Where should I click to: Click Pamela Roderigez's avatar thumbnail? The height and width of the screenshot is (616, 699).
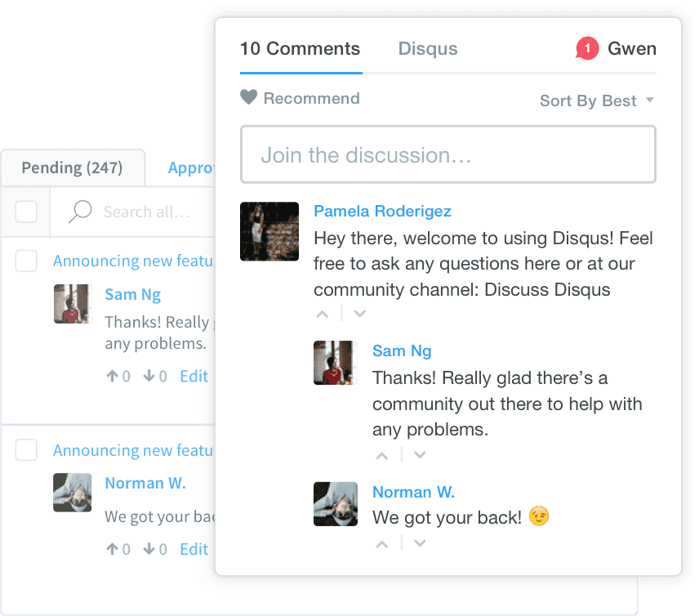point(269,231)
